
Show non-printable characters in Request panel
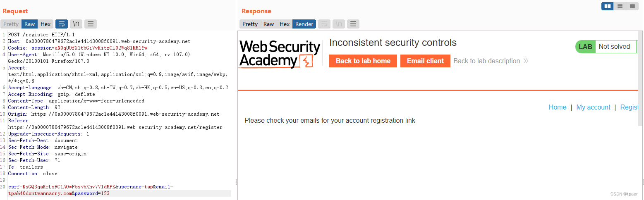click(76, 24)
